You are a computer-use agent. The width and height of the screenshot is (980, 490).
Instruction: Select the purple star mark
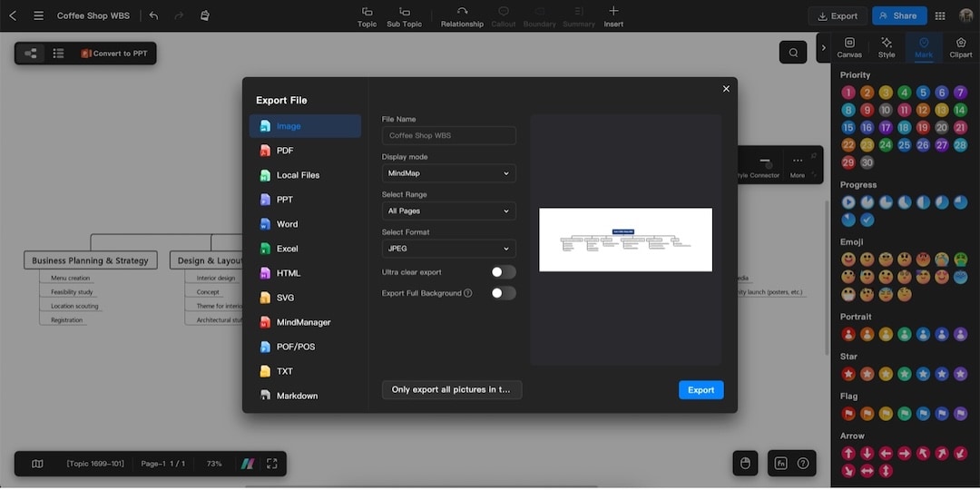click(x=961, y=374)
